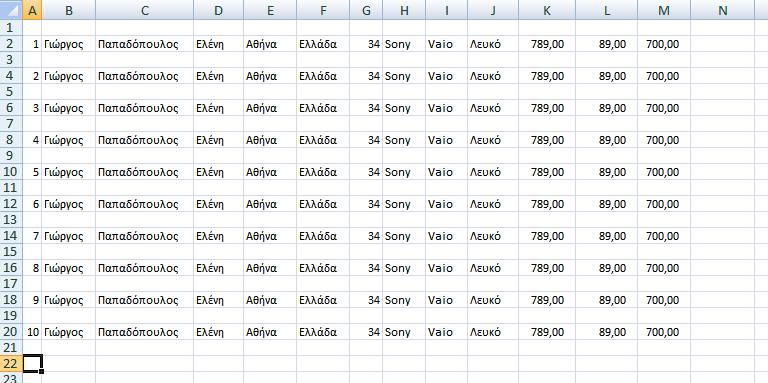768x383 pixels.
Task: Select cell with 789,00 in row 6
Action: click(547, 108)
